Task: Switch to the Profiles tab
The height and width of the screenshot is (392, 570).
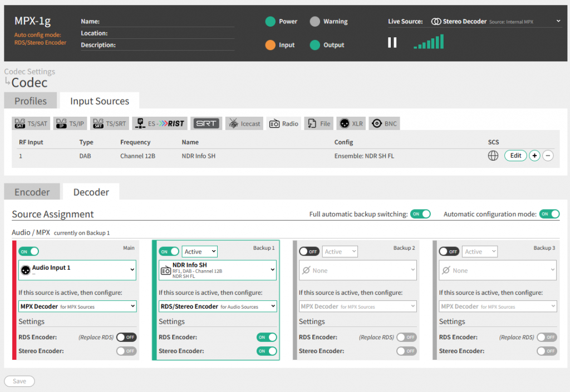Action: 31,101
